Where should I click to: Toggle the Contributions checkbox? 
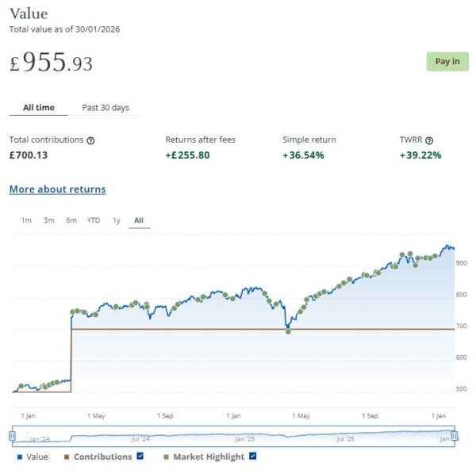click(140, 457)
